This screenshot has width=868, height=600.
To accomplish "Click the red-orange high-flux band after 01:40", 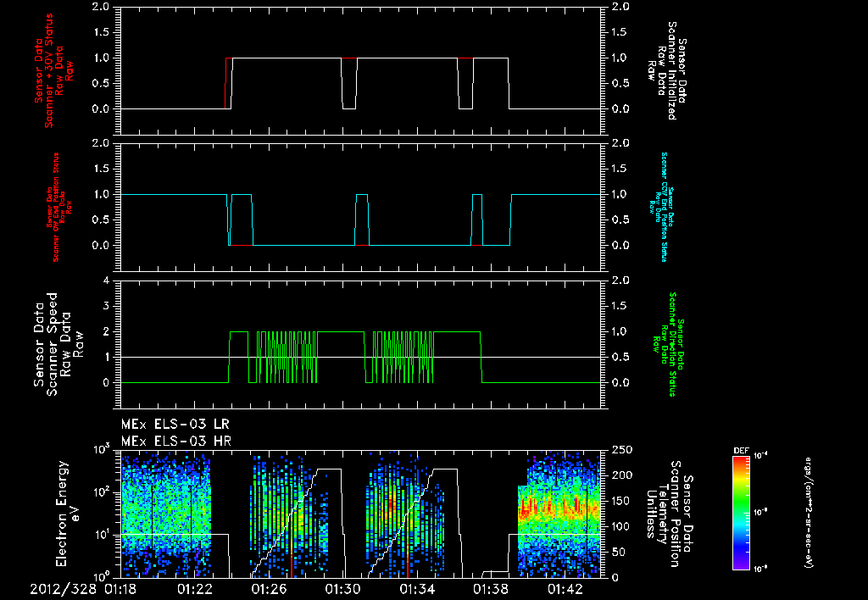I will pyautogui.click(x=559, y=507).
